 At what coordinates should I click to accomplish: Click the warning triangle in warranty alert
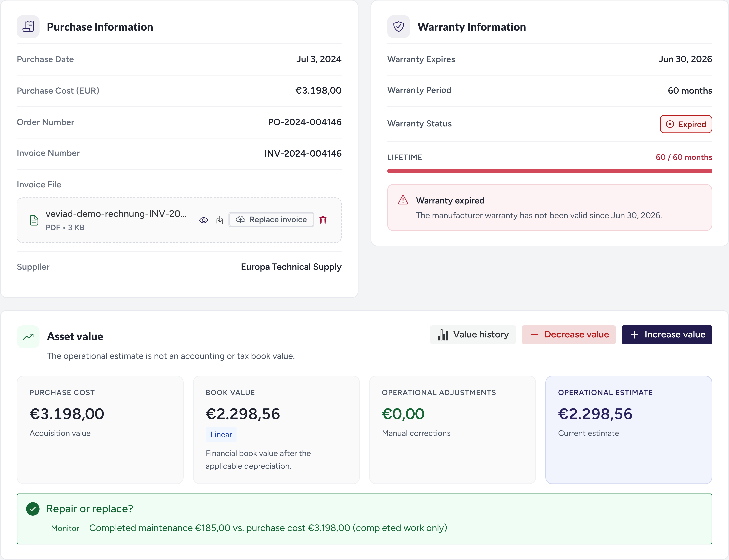pyautogui.click(x=403, y=200)
